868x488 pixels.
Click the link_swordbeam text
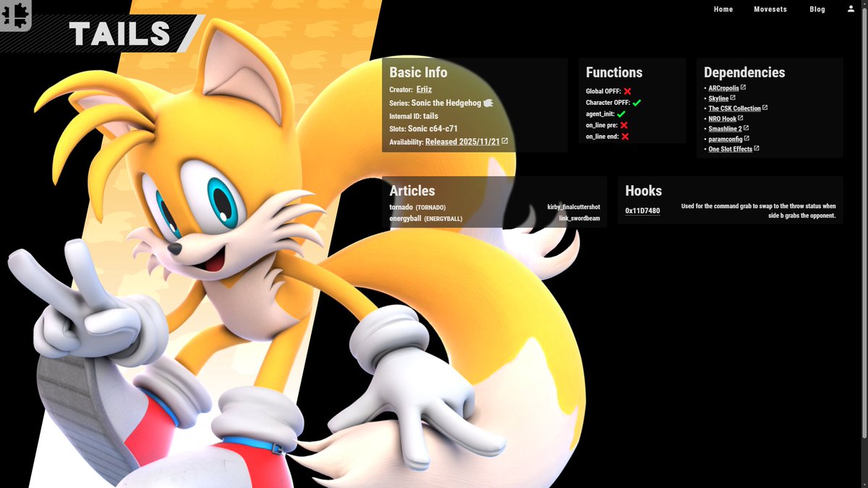(x=579, y=218)
